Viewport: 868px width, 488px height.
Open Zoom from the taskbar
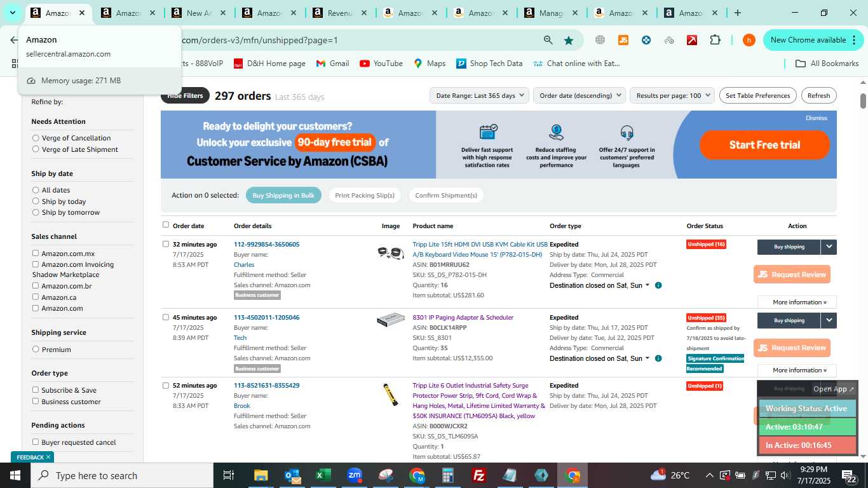[x=355, y=475]
